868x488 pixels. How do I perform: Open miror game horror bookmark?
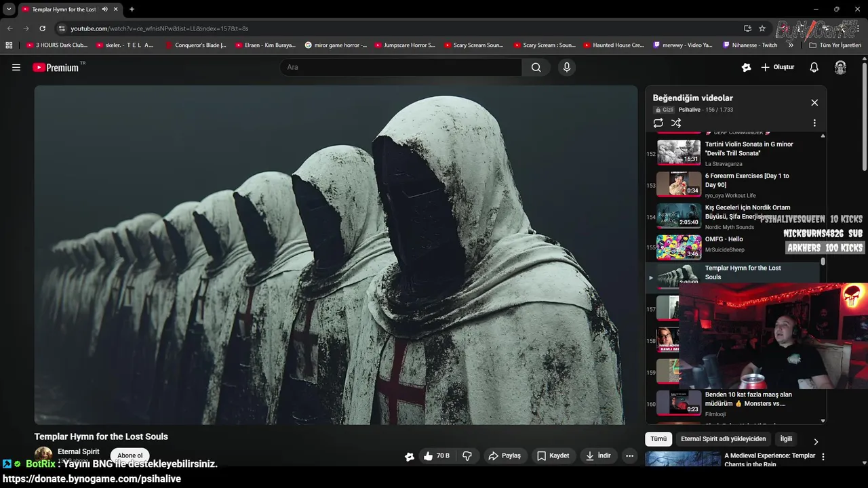click(x=336, y=45)
